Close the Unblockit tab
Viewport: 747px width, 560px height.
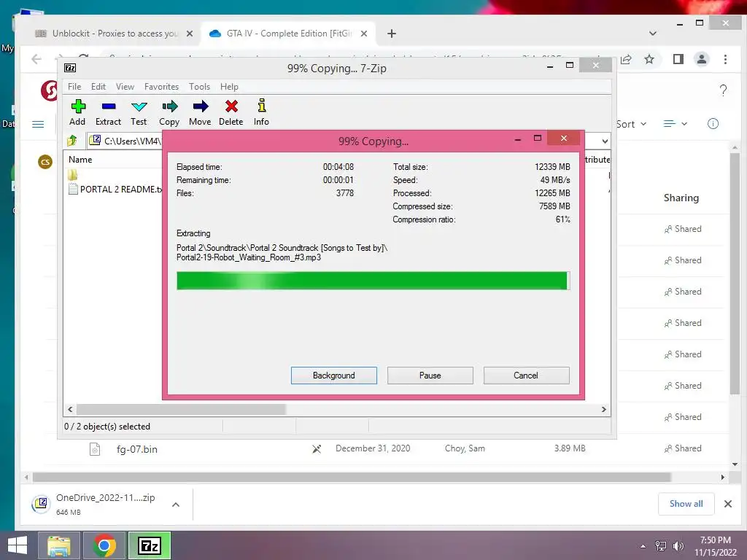[190, 34]
